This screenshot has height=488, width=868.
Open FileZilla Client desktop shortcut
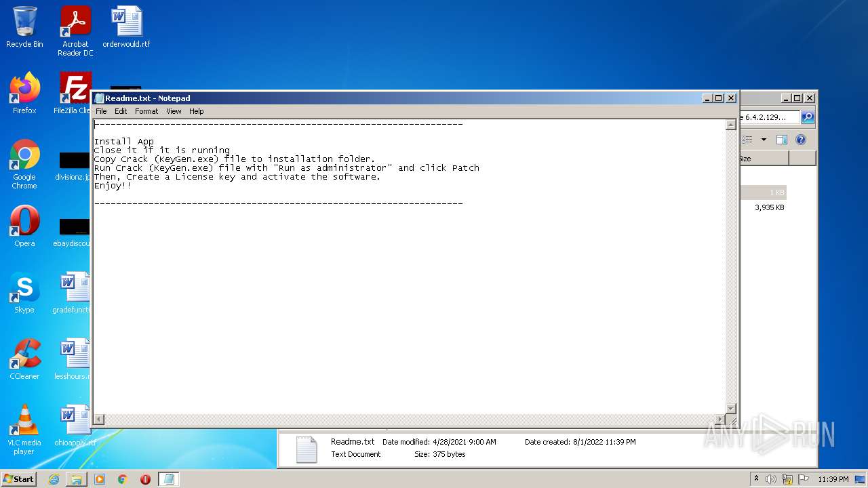(73, 94)
